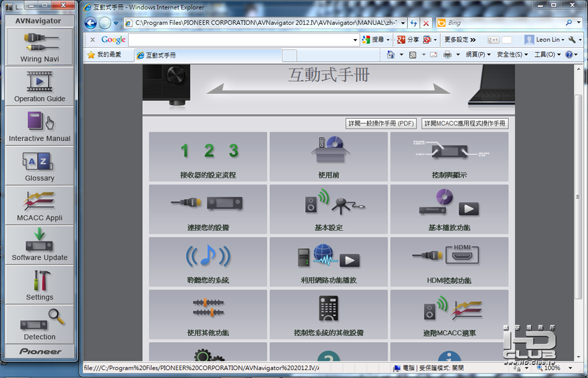
Task: Click the page vertical scrollbar down arrow
Action: (x=579, y=358)
